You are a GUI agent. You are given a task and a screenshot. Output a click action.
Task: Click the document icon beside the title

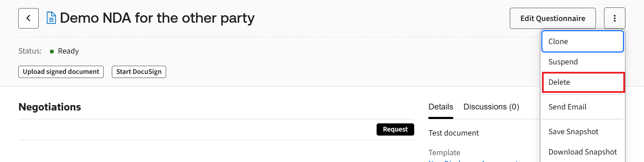pos(51,18)
